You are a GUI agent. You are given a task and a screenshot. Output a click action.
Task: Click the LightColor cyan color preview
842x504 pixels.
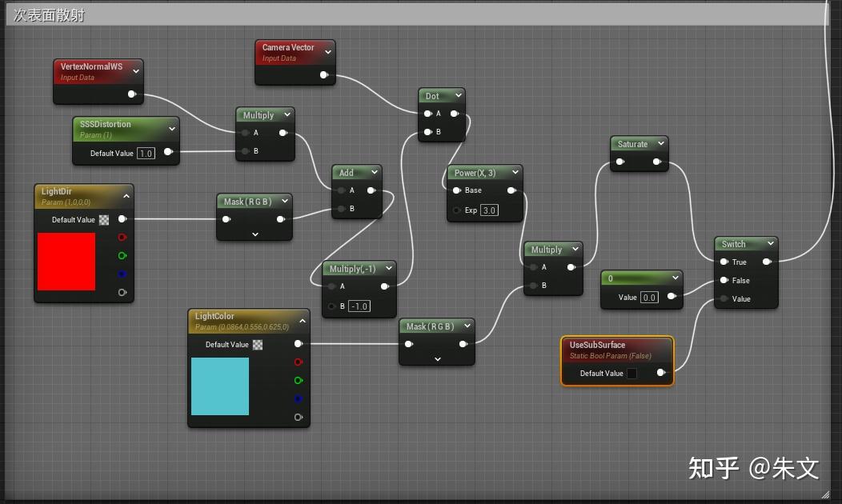tap(220, 386)
